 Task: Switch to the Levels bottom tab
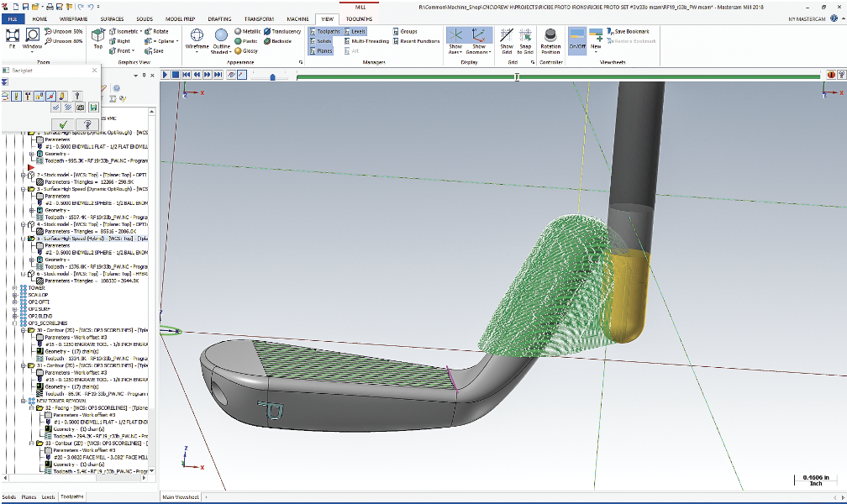tap(49, 497)
